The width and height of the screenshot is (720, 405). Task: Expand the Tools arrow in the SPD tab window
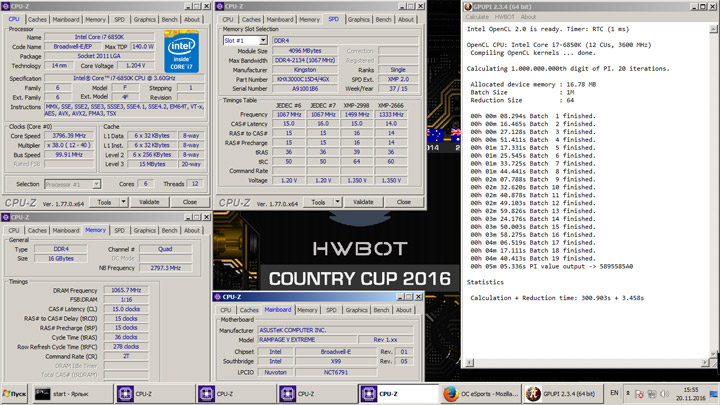[x=338, y=202]
